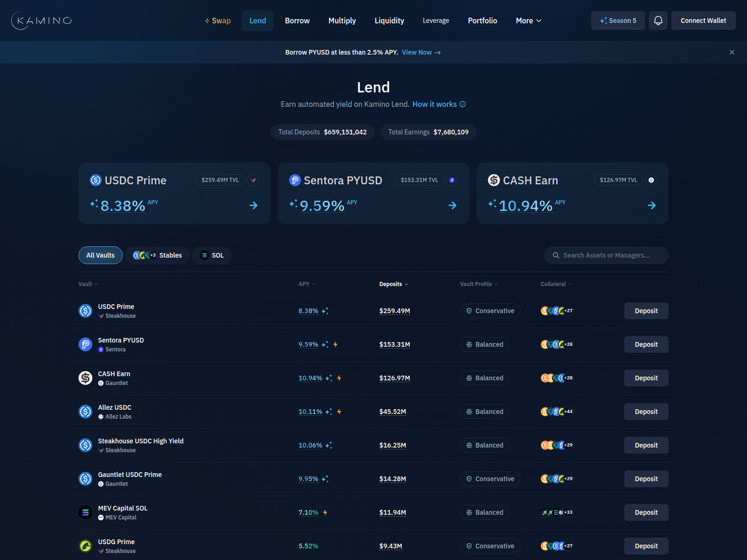The image size is (747, 560).
Task: Open the Leverage tab
Action: tap(436, 21)
